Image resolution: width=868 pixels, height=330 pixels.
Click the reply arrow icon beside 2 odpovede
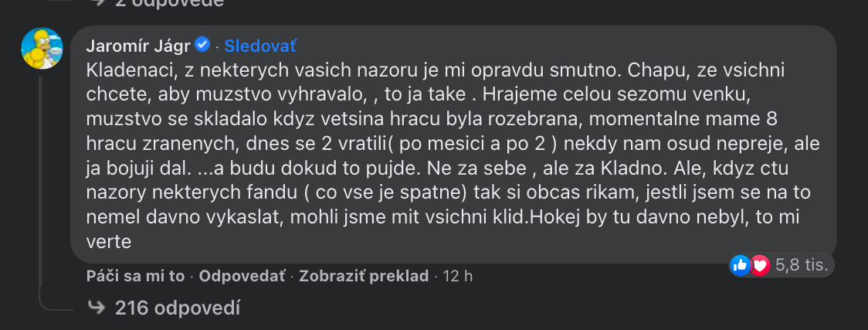(x=97, y=3)
